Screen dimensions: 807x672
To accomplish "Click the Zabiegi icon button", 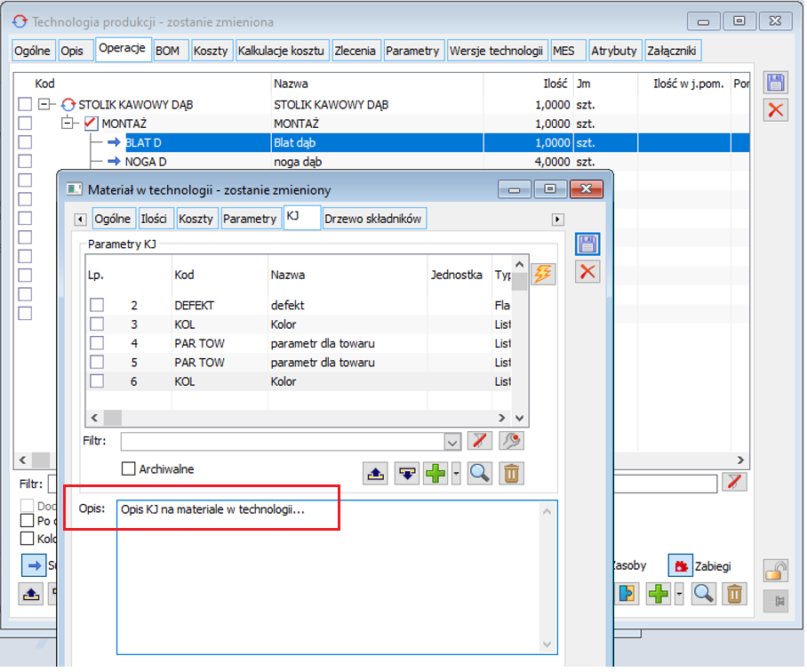I will [x=682, y=565].
